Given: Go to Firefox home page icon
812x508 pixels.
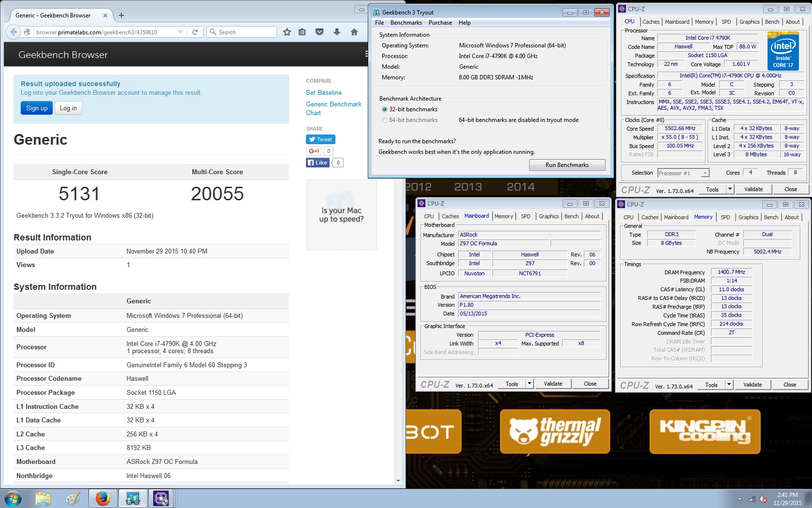Looking at the screenshot, I should pyautogui.click(x=354, y=32).
